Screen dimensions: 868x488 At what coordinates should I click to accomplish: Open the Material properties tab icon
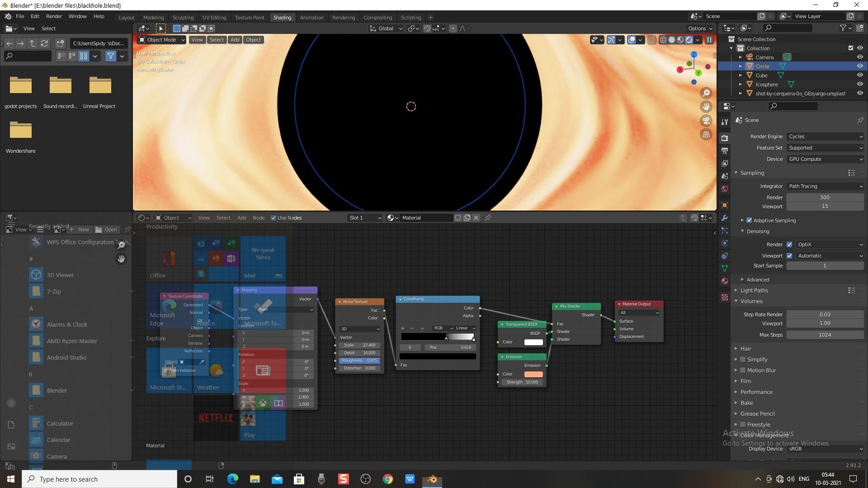click(x=725, y=281)
